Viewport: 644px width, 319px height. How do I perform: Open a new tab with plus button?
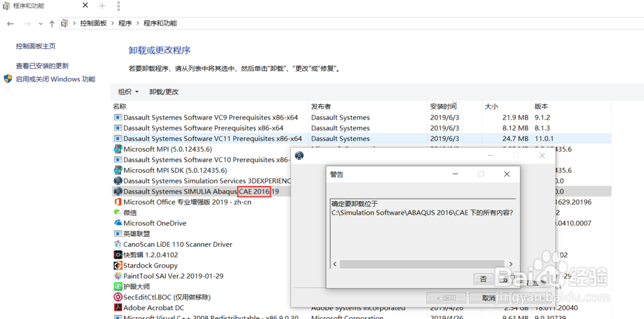(x=102, y=6)
